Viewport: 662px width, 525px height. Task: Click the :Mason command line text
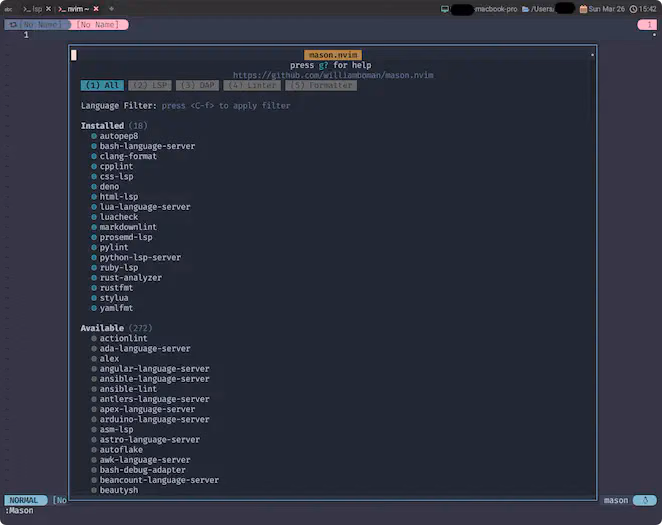[x=19, y=511]
